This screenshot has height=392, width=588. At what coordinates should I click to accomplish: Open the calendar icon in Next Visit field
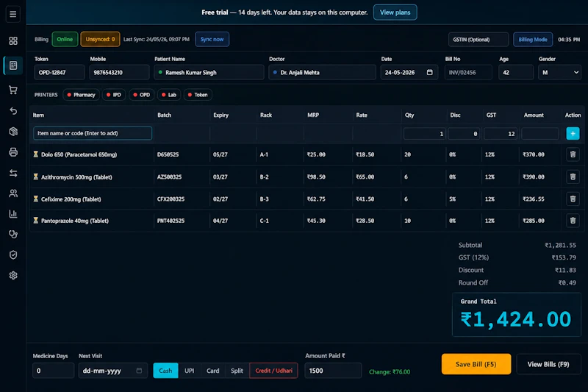(x=139, y=371)
